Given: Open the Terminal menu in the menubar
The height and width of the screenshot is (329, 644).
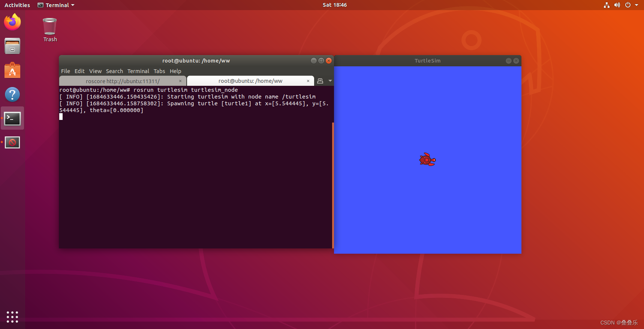Looking at the screenshot, I should pyautogui.click(x=138, y=71).
